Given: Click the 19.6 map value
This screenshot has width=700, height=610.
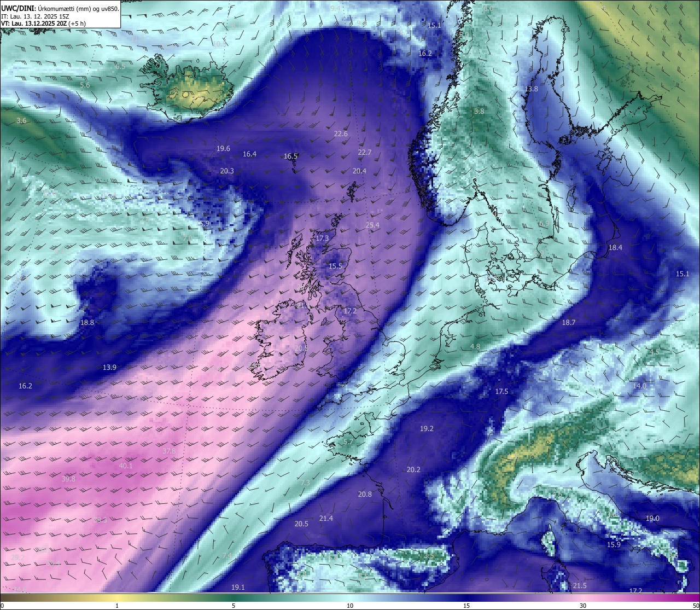Looking at the screenshot, I should tap(223, 149).
